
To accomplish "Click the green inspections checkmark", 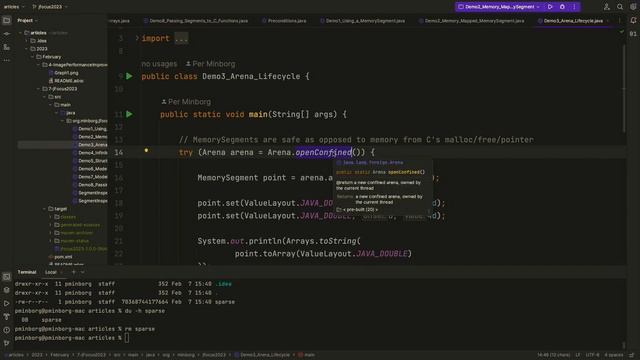I will coord(622,31).
